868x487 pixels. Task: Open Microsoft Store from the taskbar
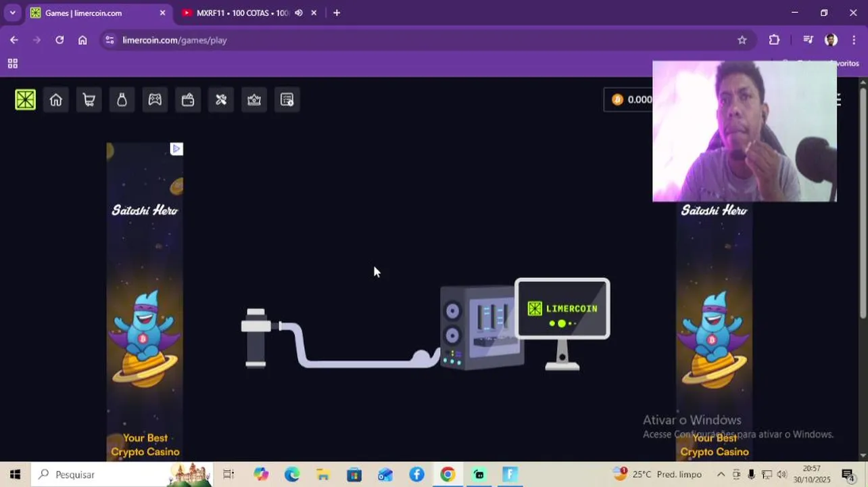coord(354,475)
